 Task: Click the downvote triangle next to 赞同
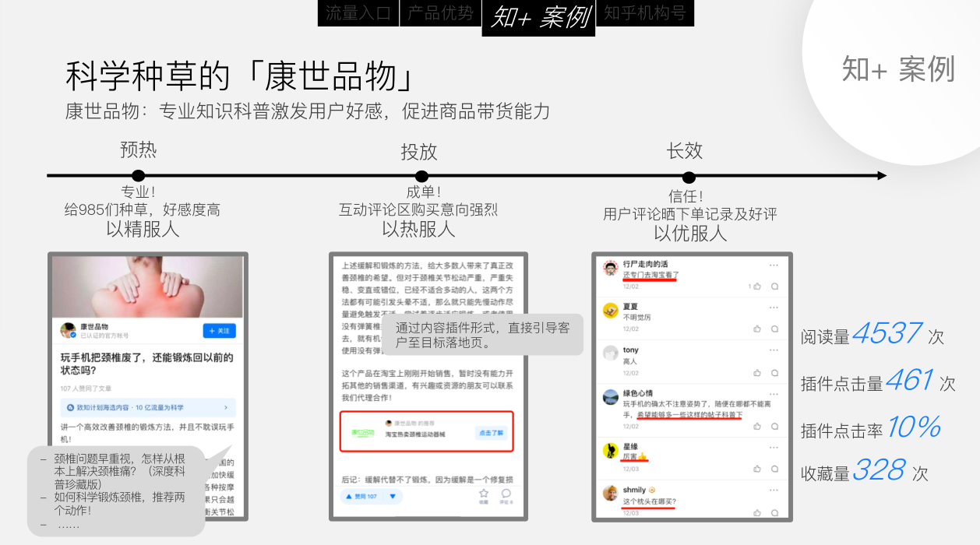[393, 496]
